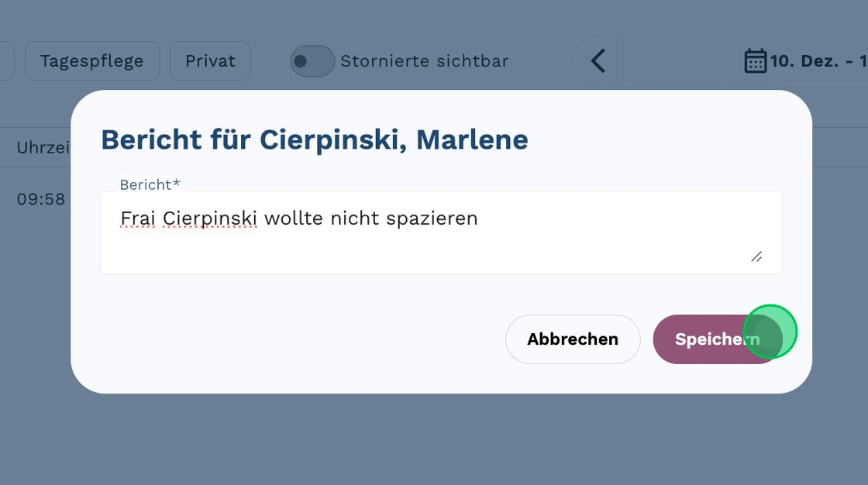
Task: Toggle the Stornierte sichtbar switch
Action: coord(312,61)
